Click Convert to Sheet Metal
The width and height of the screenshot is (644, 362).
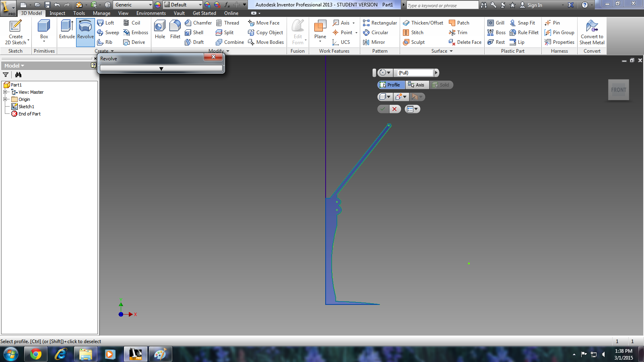click(592, 32)
